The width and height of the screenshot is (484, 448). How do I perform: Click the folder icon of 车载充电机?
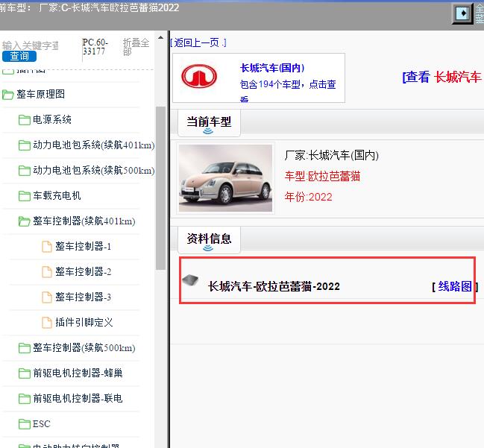(25, 196)
